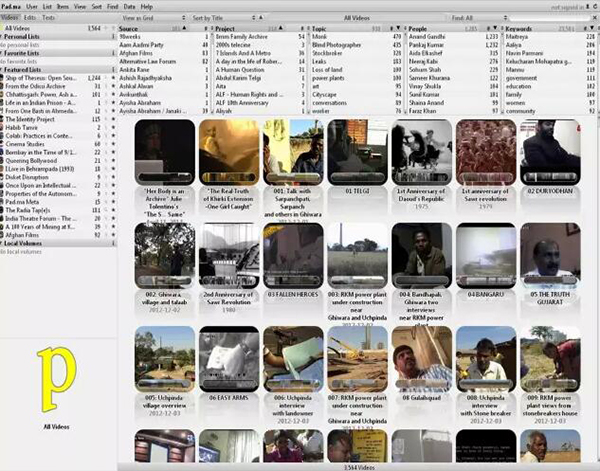This screenshot has width=600, height=471.
Task: Clear the find field with the X icon
Action: tap(595, 18)
